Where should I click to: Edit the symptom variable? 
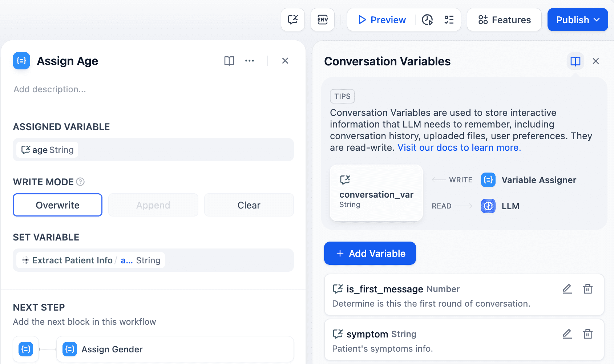[567, 334]
